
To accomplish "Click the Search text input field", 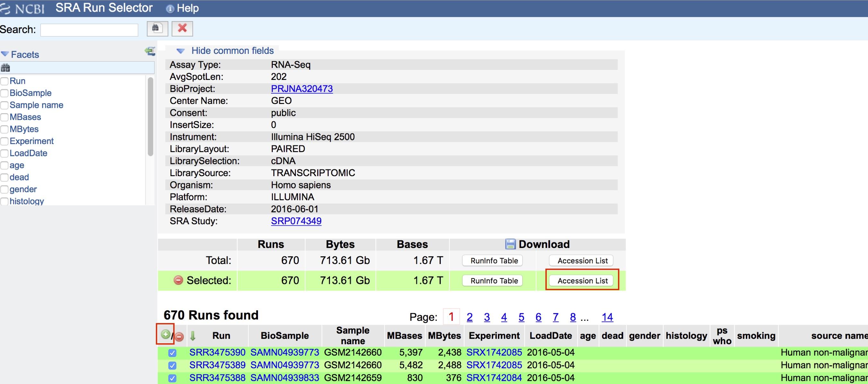I will coord(89,30).
